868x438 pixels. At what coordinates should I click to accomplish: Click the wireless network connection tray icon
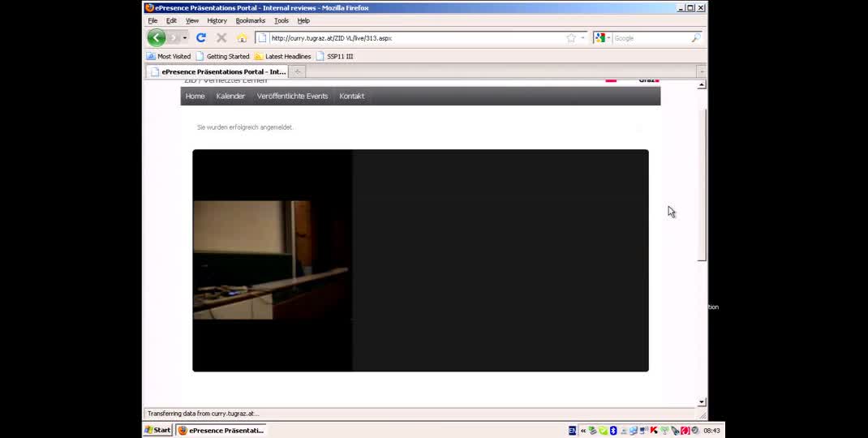(x=643, y=430)
